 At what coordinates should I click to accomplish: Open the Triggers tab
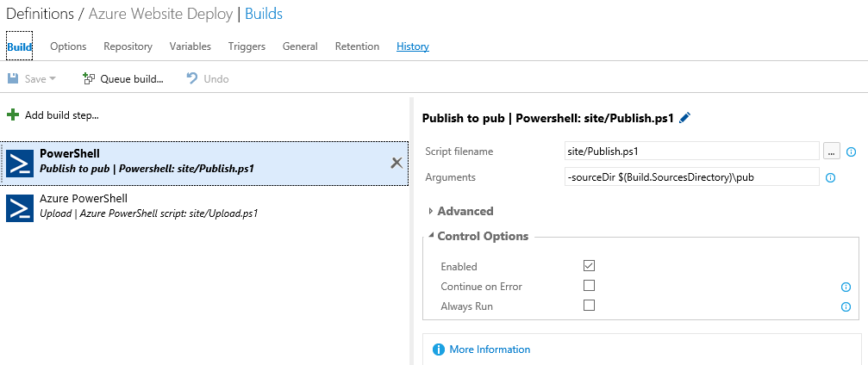(247, 46)
